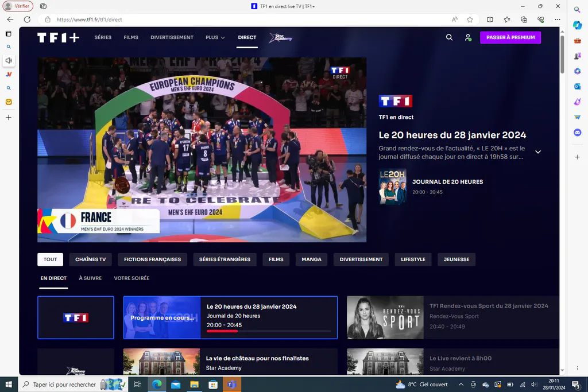588x392 pixels.
Task: Reload the page with the refresh icon
Action: 27,20
